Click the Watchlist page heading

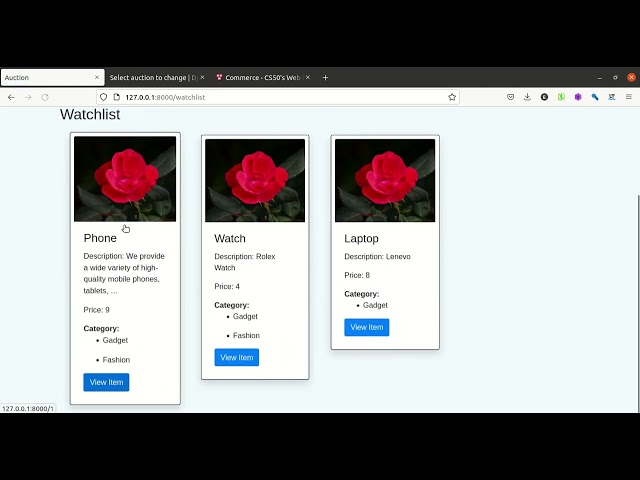90,114
